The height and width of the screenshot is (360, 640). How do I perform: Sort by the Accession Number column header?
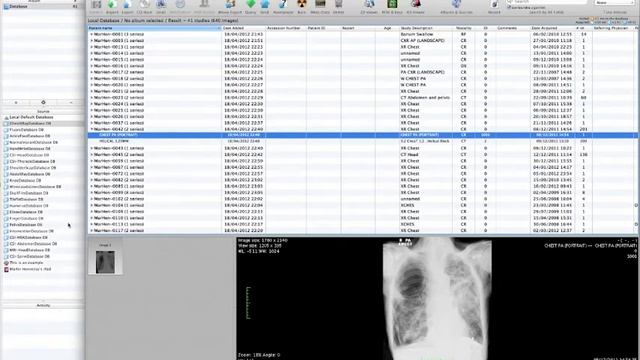coord(286,28)
